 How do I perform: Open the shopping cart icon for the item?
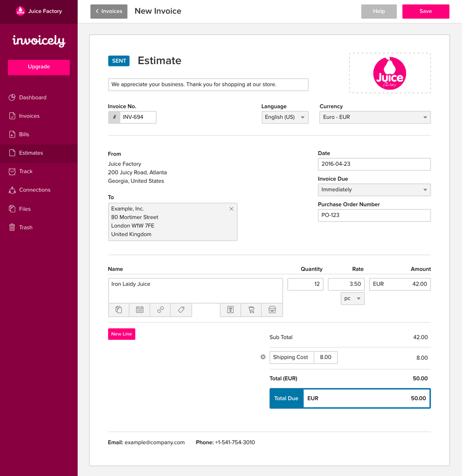(x=251, y=310)
